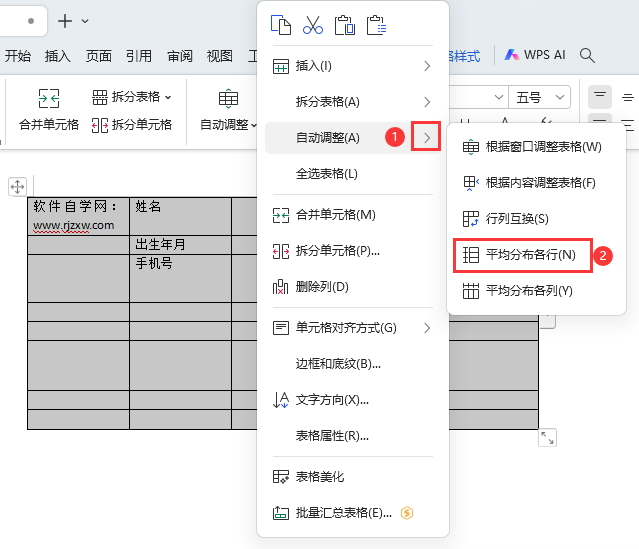This screenshot has height=549, width=639.
Task: Click the 表格美化 icon
Action: click(x=280, y=476)
